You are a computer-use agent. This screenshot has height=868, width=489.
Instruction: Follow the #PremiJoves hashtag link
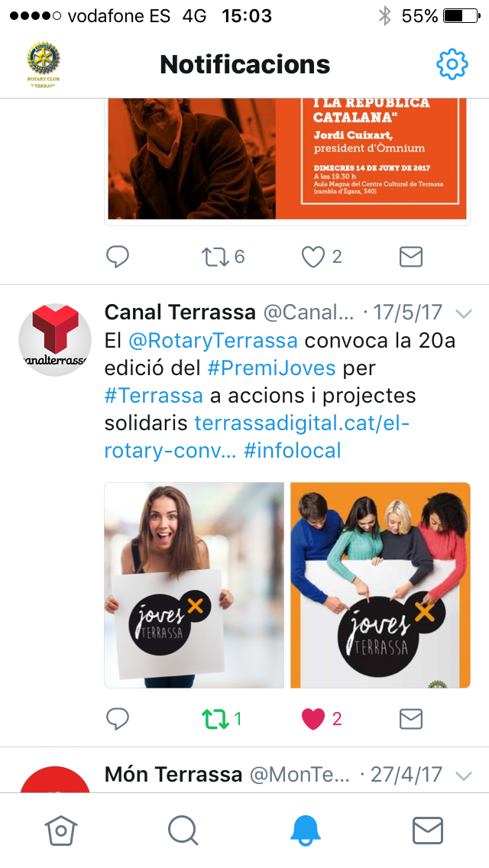[x=271, y=368]
